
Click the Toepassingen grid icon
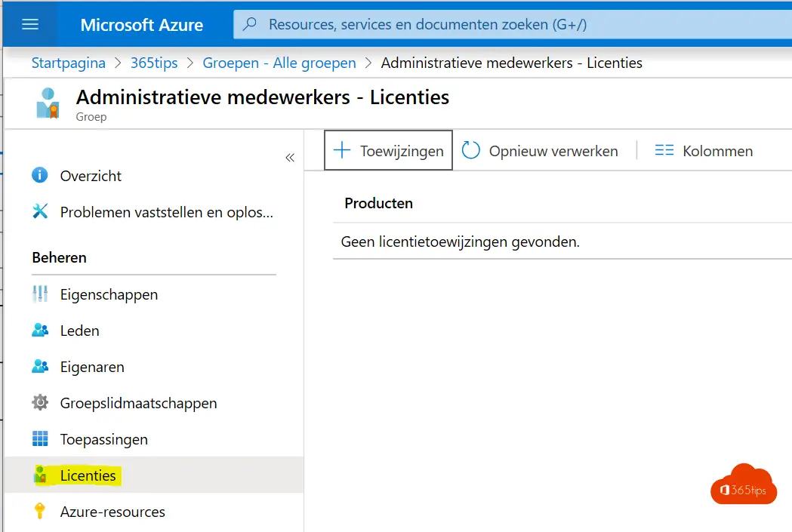click(x=40, y=439)
